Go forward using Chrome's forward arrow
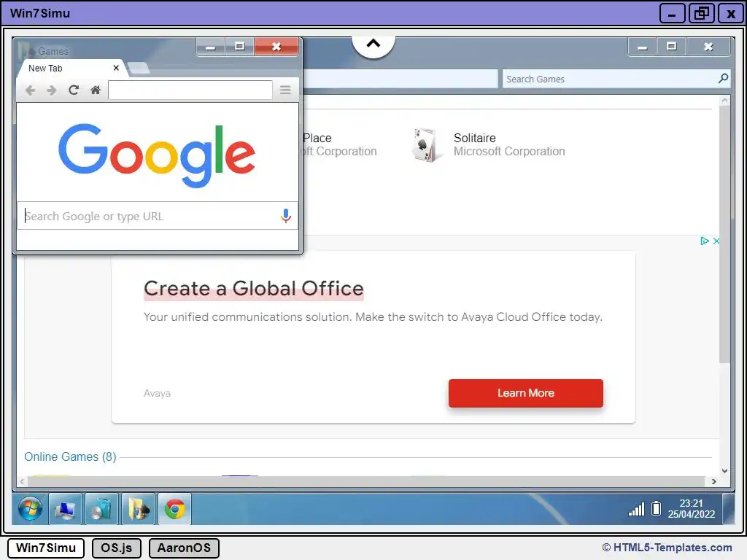 pyautogui.click(x=52, y=90)
